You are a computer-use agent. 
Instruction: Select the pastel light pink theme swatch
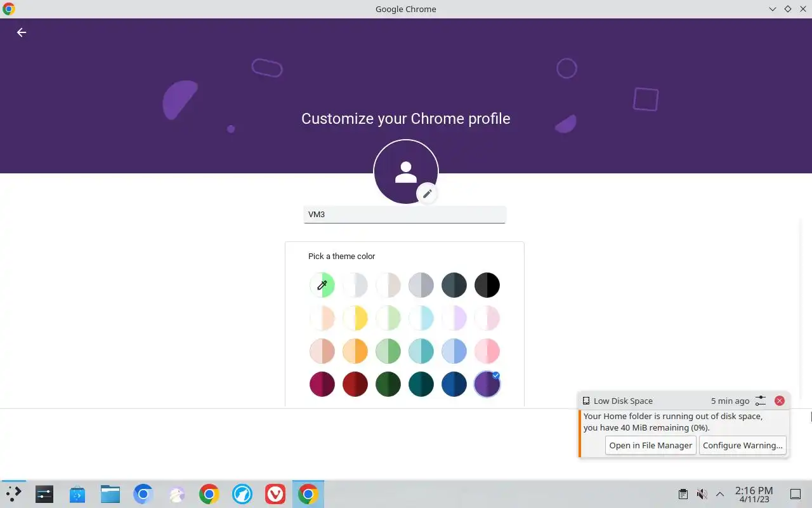(x=487, y=318)
